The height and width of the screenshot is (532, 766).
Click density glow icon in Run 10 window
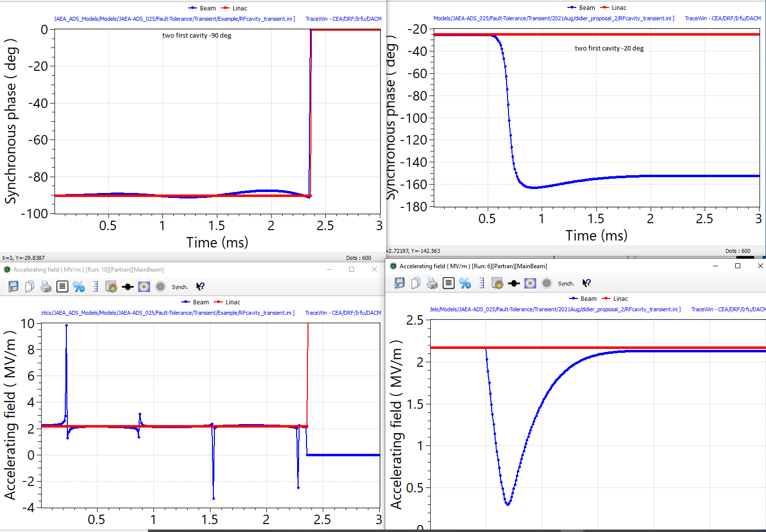pyautogui.click(x=144, y=287)
